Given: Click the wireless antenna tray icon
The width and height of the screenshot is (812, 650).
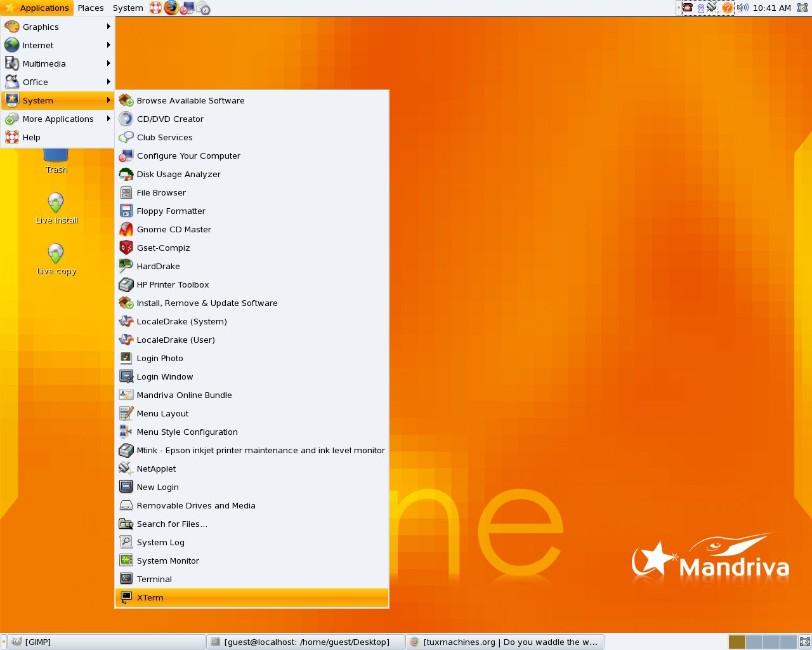Looking at the screenshot, I should tap(700, 8).
